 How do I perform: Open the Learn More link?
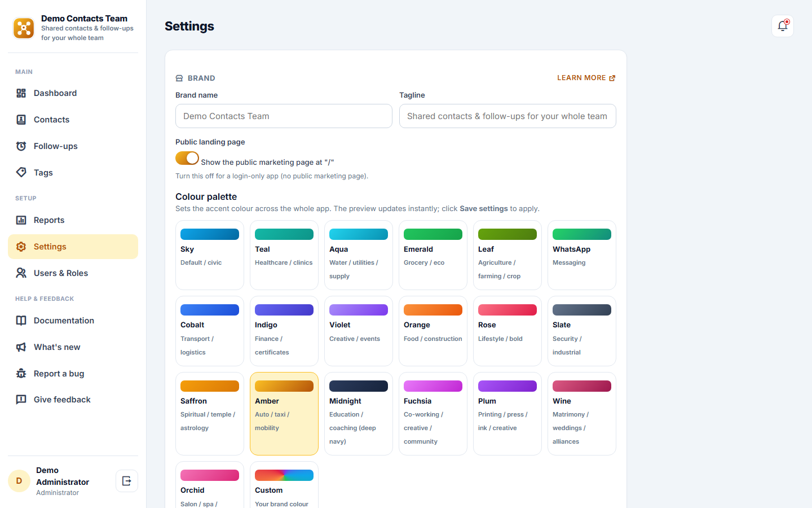coord(586,78)
